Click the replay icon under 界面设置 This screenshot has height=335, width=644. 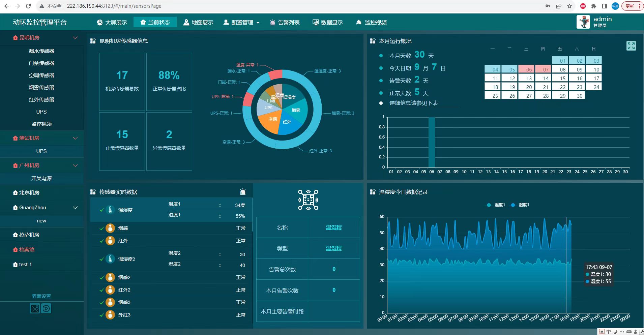46,308
